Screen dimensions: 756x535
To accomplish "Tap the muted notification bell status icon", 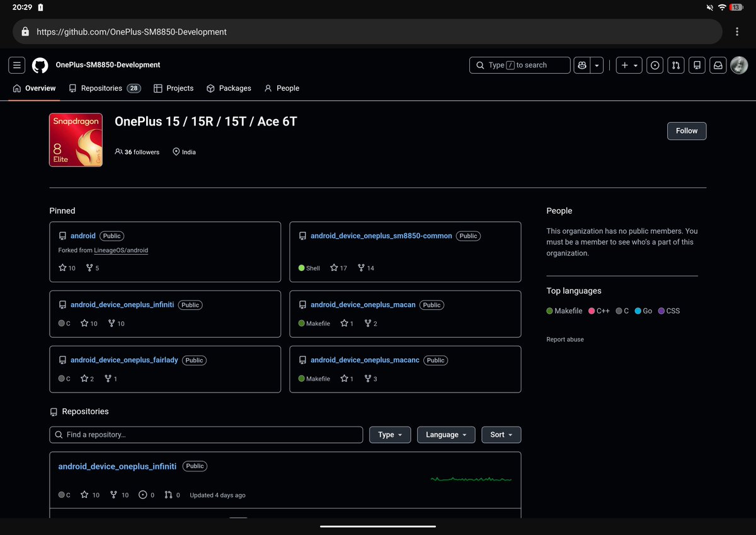I will point(710,8).
